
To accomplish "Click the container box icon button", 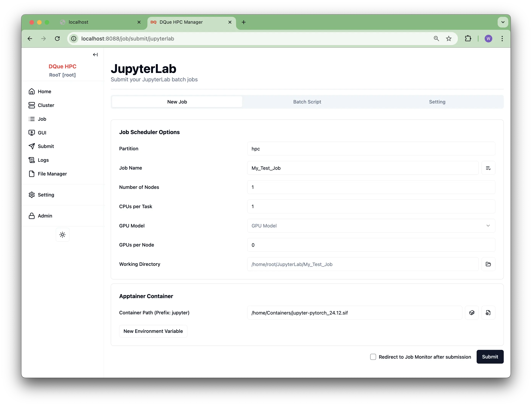I will (472, 313).
